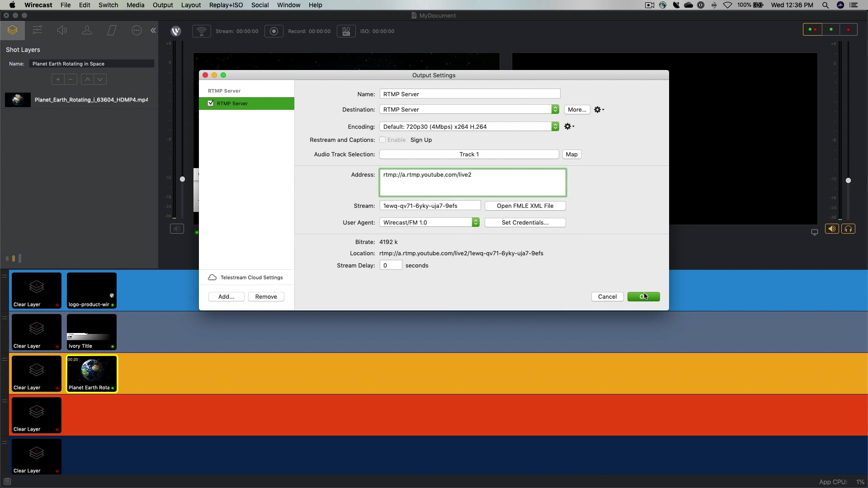
Task: Move shot layer up arrow
Action: pos(88,80)
